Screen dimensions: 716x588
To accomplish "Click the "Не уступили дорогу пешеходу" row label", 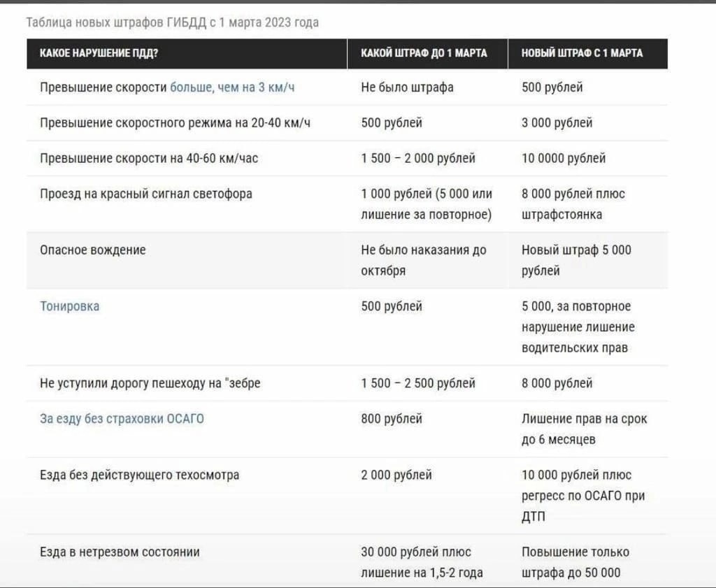I will (x=150, y=383).
